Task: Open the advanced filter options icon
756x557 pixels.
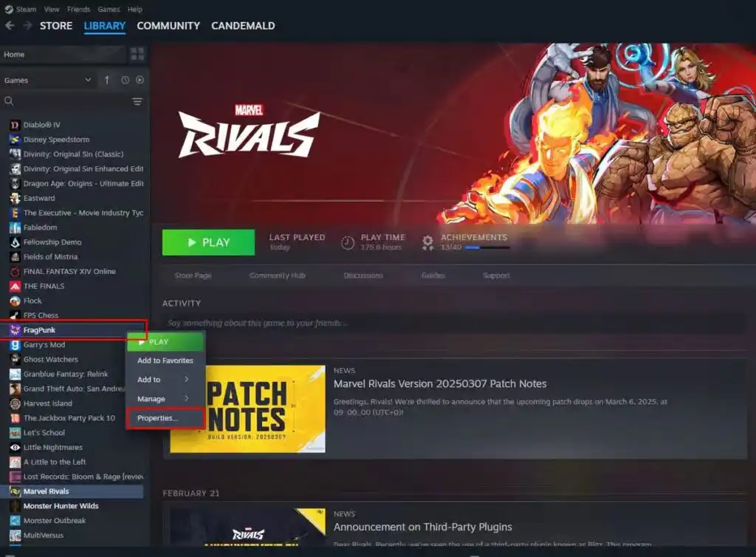Action: [137, 101]
